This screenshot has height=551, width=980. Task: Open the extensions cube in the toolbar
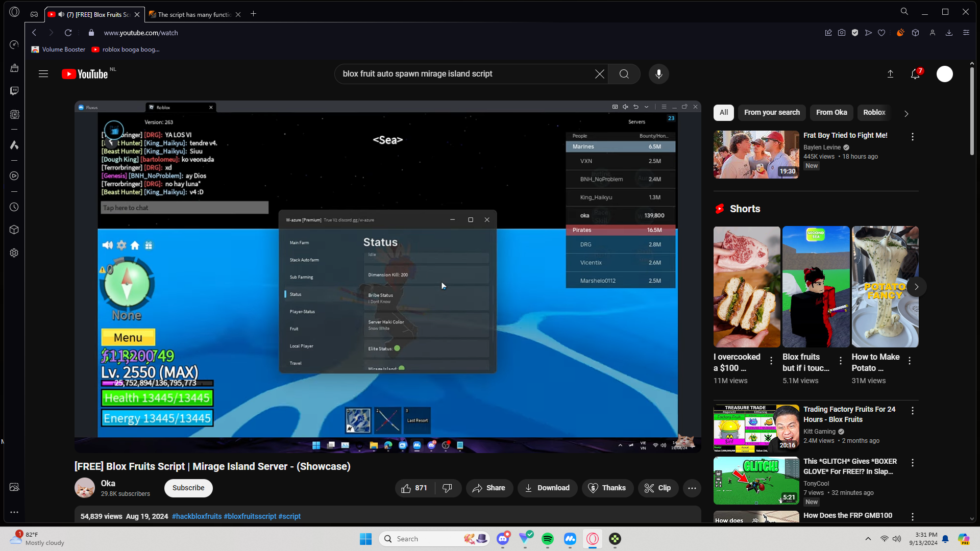click(x=916, y=33)
